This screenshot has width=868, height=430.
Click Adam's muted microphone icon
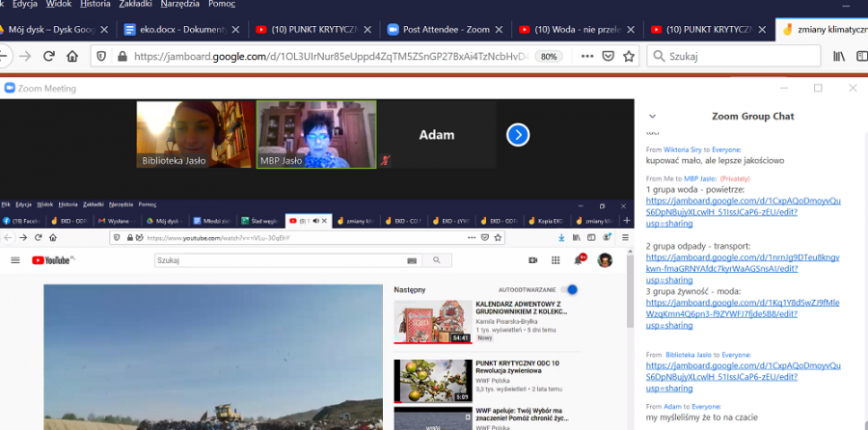(x=385, y=160)
